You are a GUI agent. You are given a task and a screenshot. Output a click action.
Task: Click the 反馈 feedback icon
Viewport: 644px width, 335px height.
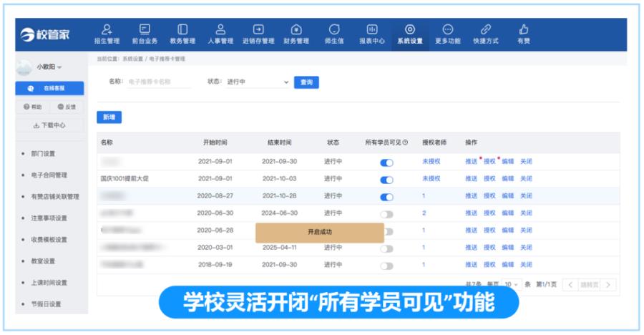tap(60, 107)
